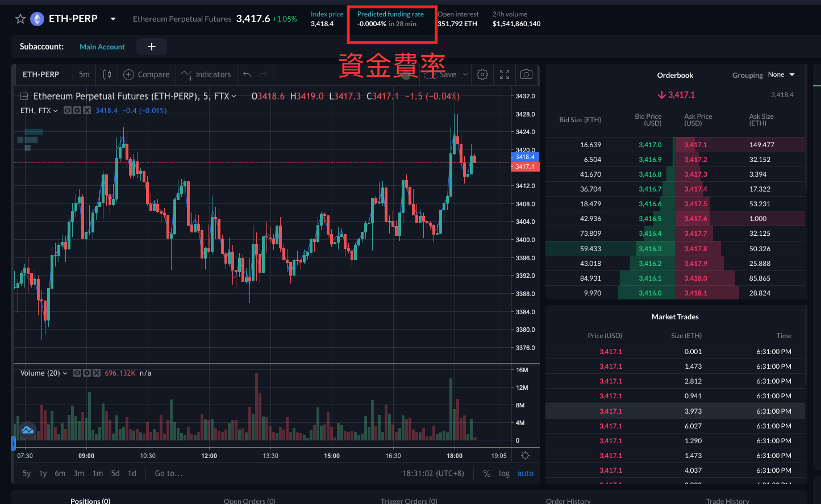Click the Save layout button

[448, 74]
